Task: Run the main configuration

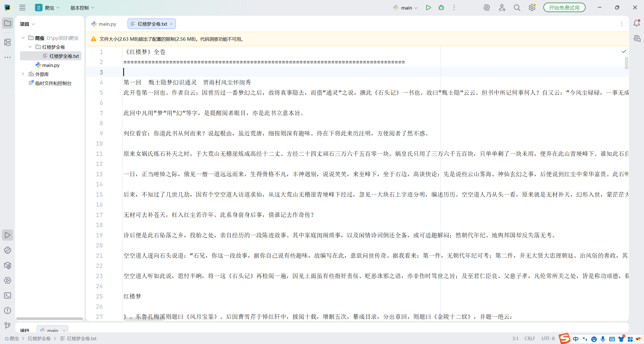Action: tap(428, 8)
